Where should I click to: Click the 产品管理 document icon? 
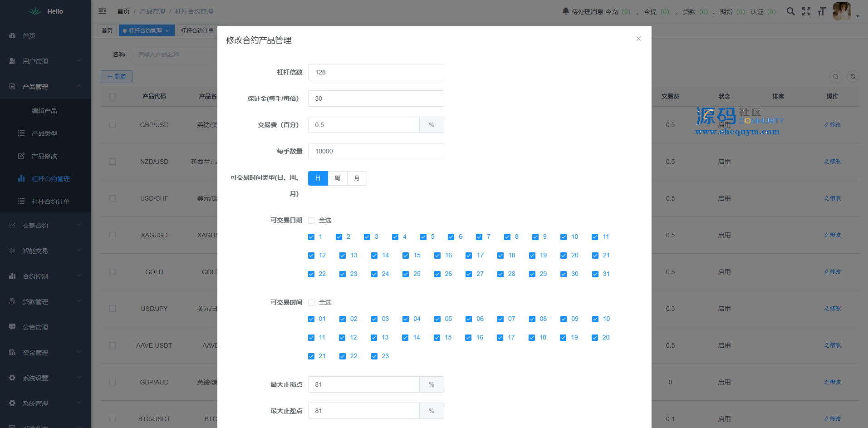pos(12,86)
